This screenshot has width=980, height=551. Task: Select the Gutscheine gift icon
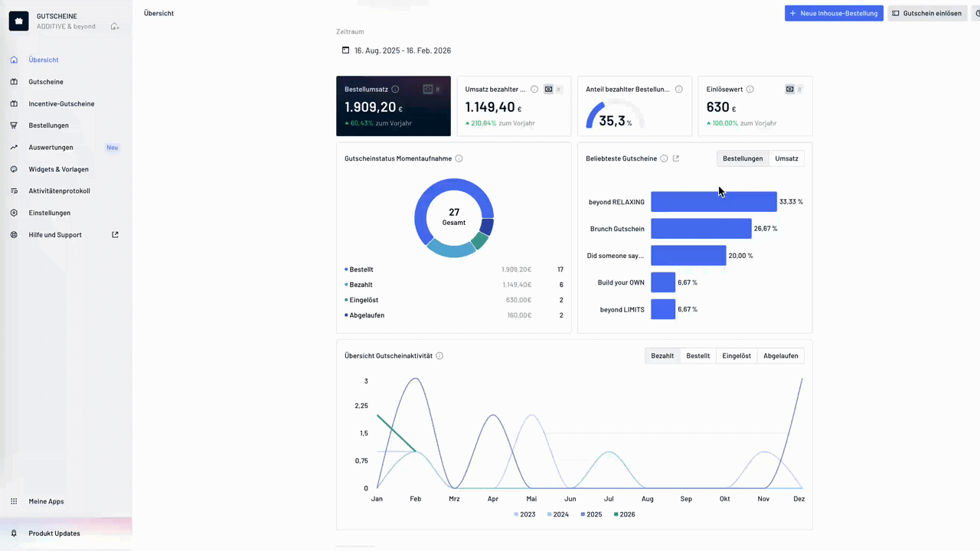[14, 82]
